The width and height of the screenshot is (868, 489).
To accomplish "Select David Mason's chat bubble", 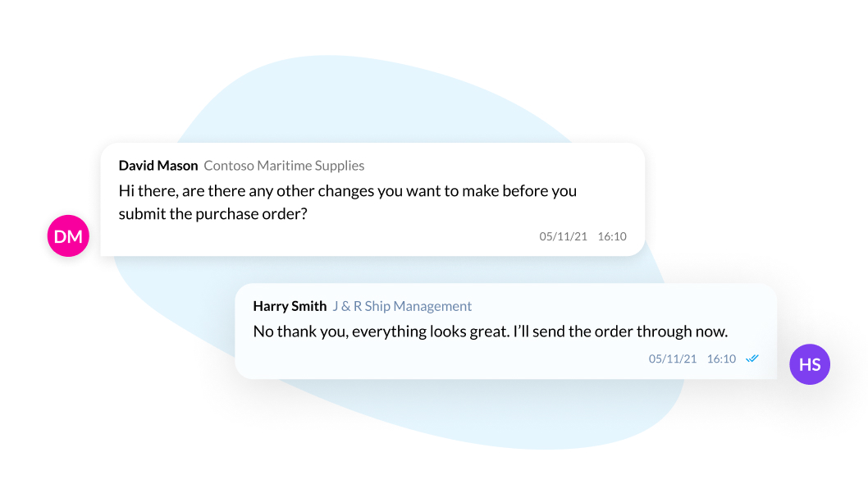I will pyautogui.click(x=372, y=199).
